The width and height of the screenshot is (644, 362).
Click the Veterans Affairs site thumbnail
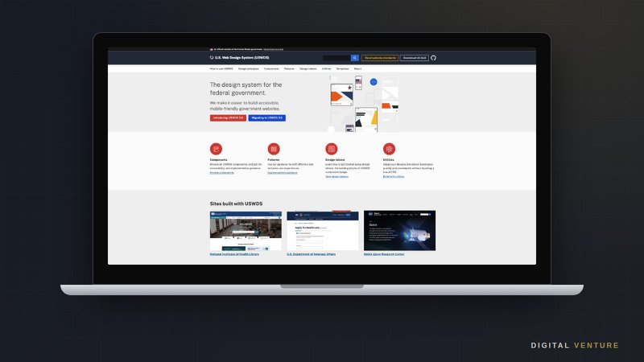click(323, 231)
